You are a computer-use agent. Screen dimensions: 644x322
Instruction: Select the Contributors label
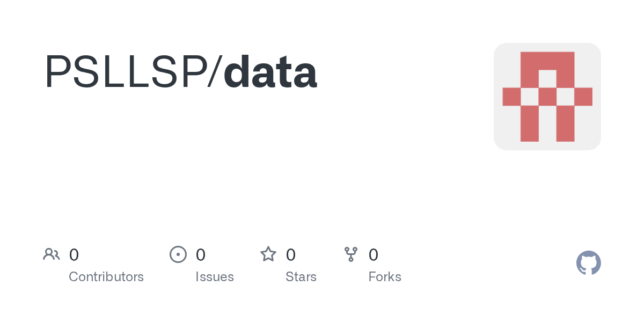[106, 277]
